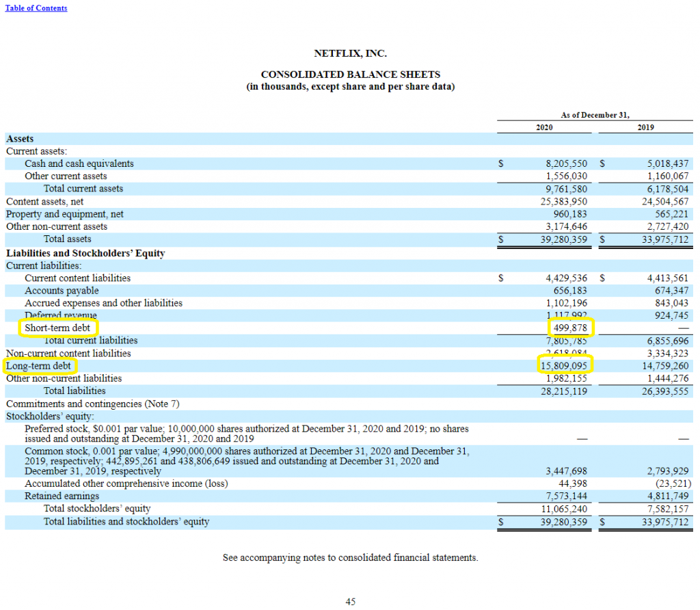Select the "Other current assets" row label
Image resolution: width=700 pixels, height=610 pixels.
(x=66, y=176)
